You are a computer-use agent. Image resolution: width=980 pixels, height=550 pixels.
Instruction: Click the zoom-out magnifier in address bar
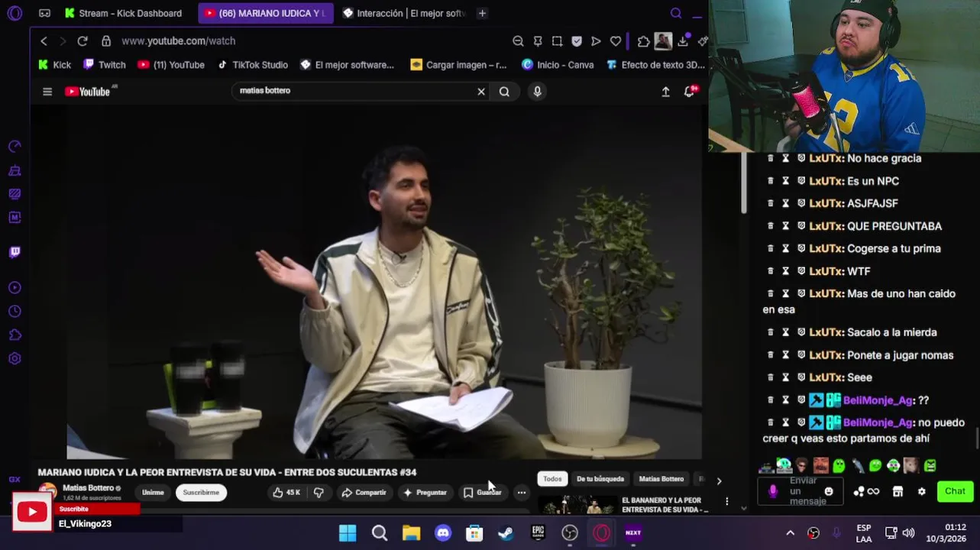pyautogui.click(x=518, y=41)
